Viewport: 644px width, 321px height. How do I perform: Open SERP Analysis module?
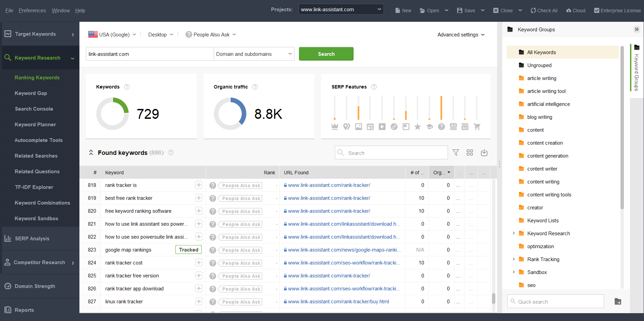(41, 238)
